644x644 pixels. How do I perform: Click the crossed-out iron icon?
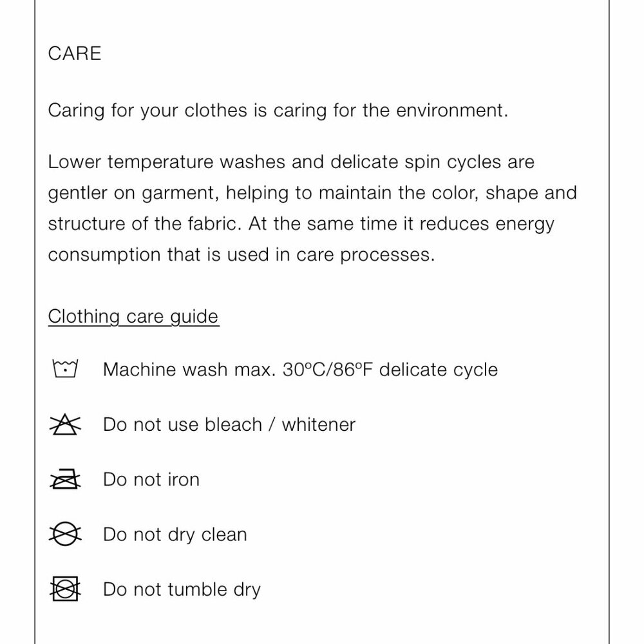coord(65,479)
